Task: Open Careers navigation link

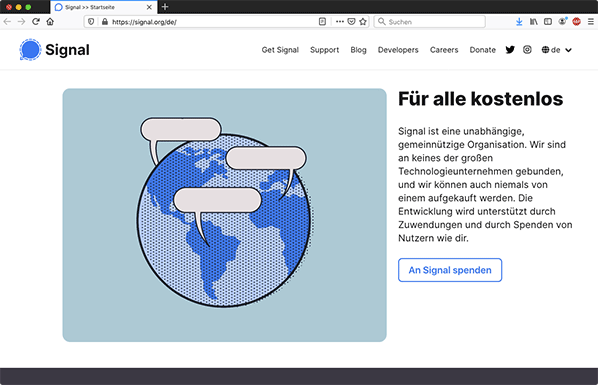Action: 444,50
